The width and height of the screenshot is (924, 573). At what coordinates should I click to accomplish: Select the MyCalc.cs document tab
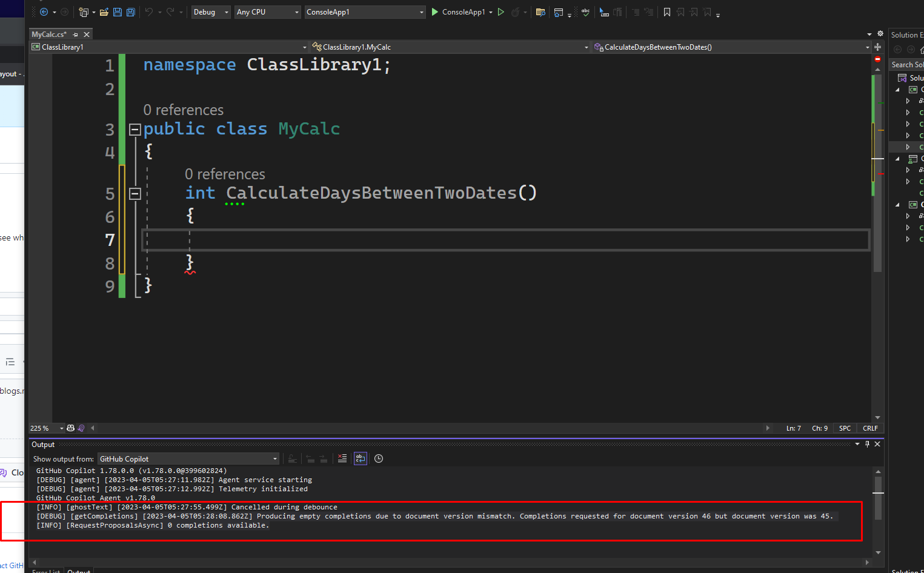[x=49, y=35]
